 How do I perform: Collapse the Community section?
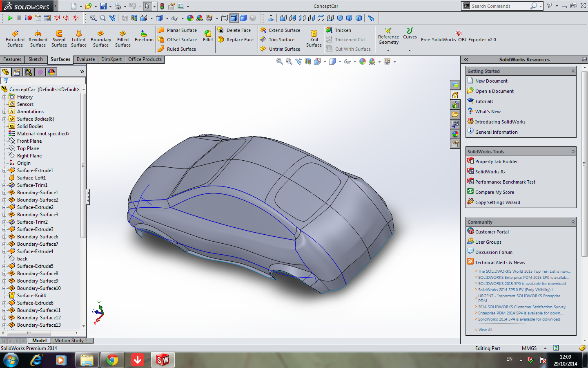tap(573, 222)
